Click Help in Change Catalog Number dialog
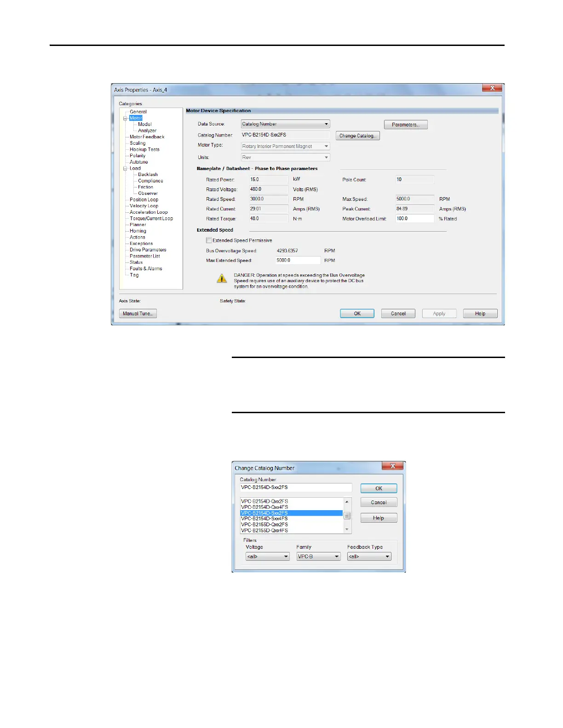 coord(379,518)
